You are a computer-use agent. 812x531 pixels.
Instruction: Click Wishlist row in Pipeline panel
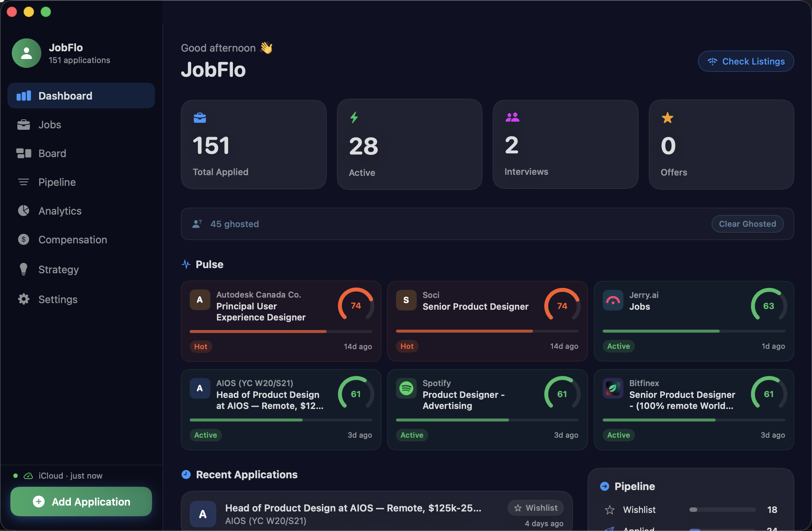(x=691, y=510)
